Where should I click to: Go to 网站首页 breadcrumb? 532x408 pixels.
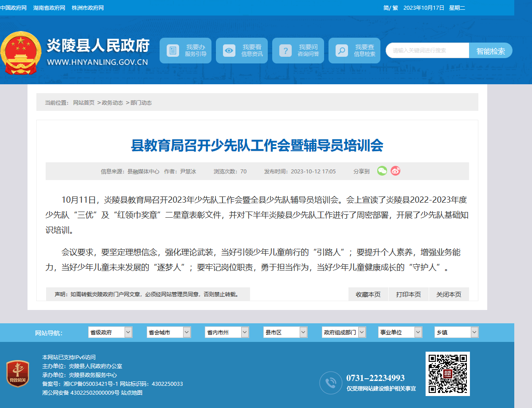click(x=84, y=102)
